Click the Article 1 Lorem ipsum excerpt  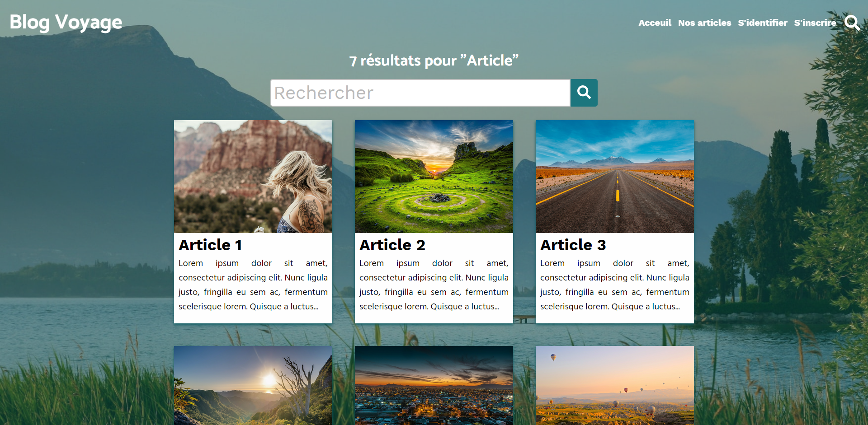[x=253, y=285]
